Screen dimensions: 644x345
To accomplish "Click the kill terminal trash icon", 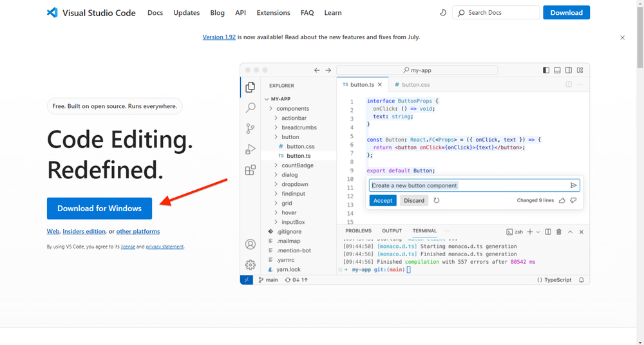I will (x=559, y=232).
